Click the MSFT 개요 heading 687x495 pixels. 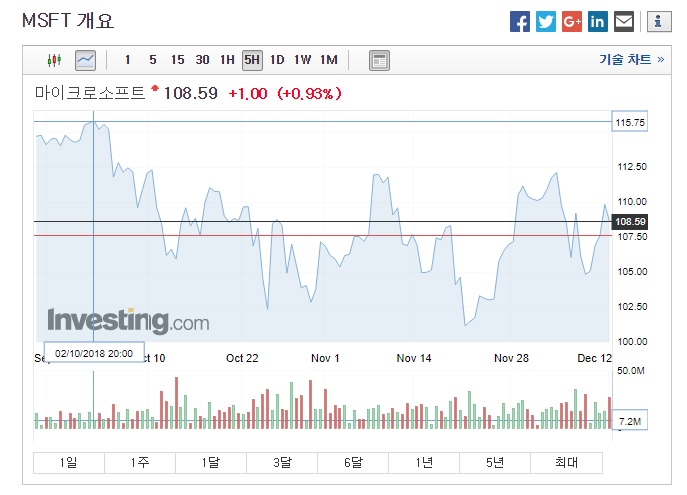pyautogui.click(x=68, y=21)
